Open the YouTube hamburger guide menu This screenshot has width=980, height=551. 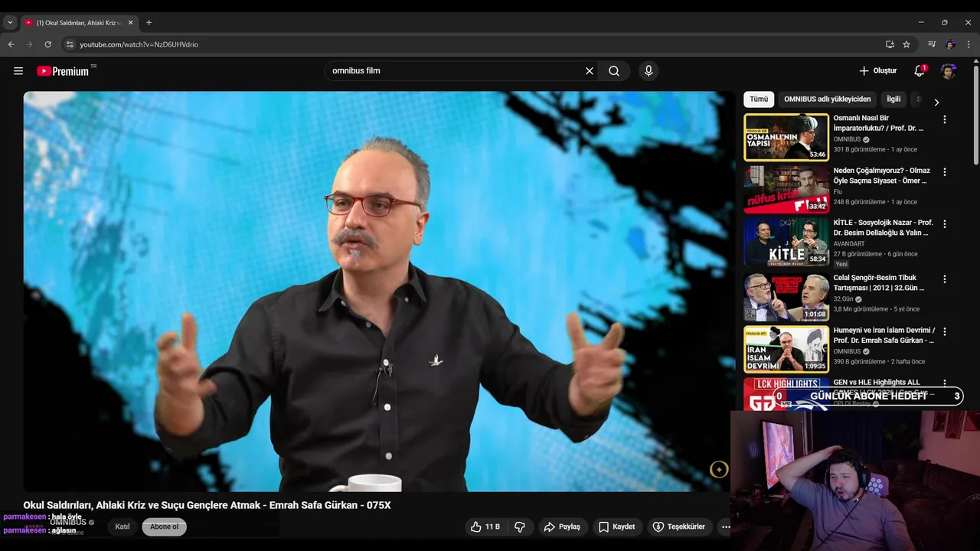[x=18, y=71]
